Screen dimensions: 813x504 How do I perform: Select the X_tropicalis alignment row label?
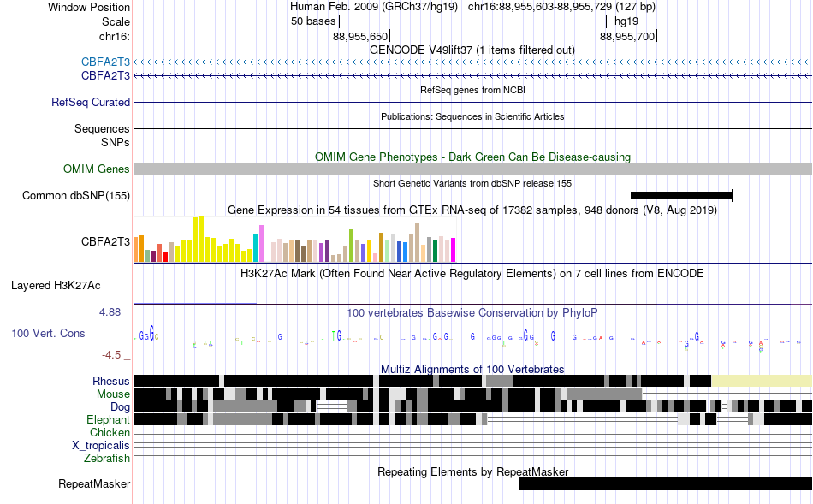[x=101, y=446]
